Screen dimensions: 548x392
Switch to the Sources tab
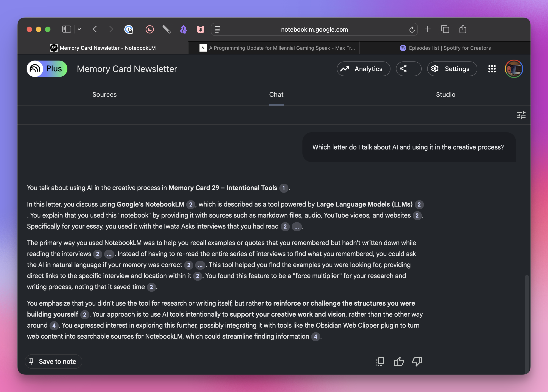point(104,94)
